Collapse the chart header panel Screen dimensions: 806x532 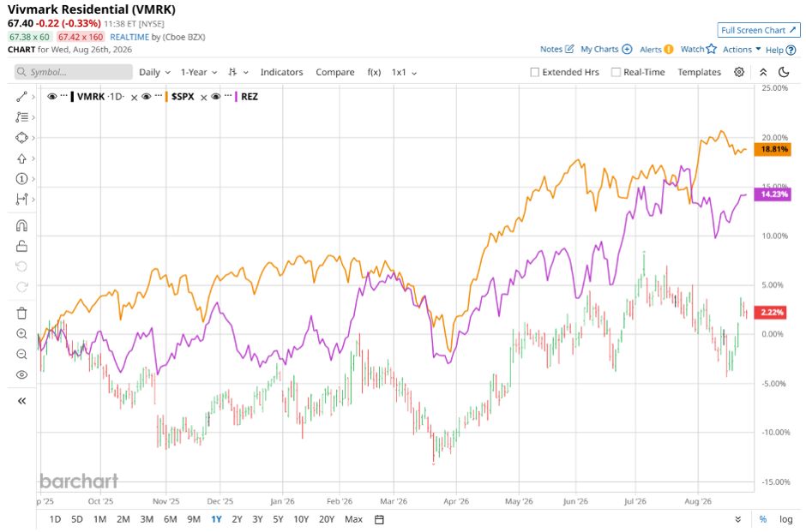(763, 73)
